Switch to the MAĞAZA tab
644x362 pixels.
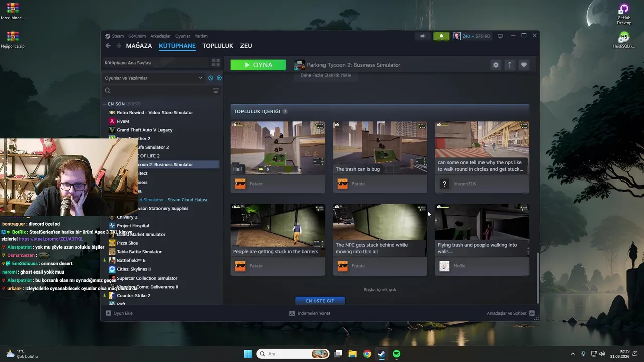[139, 46]
